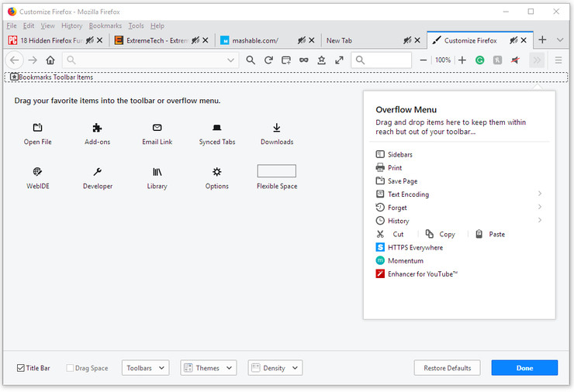This screenshot has height=392, width=574.
Task: Click the Options gear icon
Action: pos(217,172)
